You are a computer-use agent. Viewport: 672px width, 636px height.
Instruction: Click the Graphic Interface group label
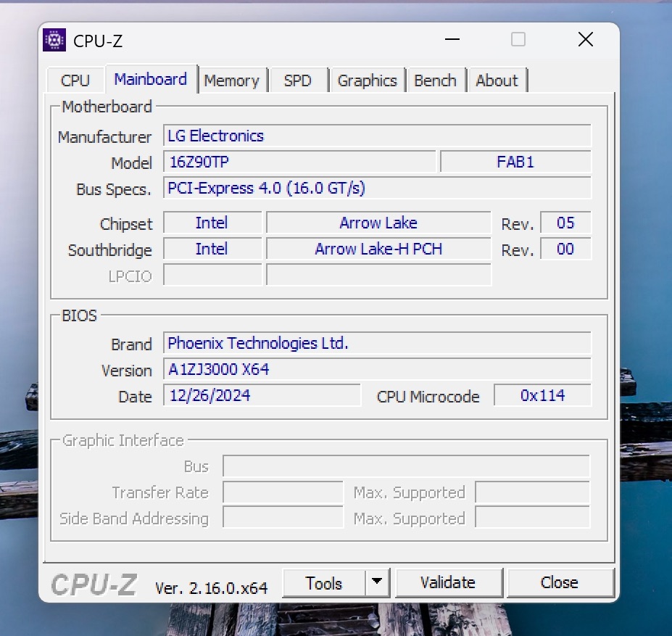[123, 440]
